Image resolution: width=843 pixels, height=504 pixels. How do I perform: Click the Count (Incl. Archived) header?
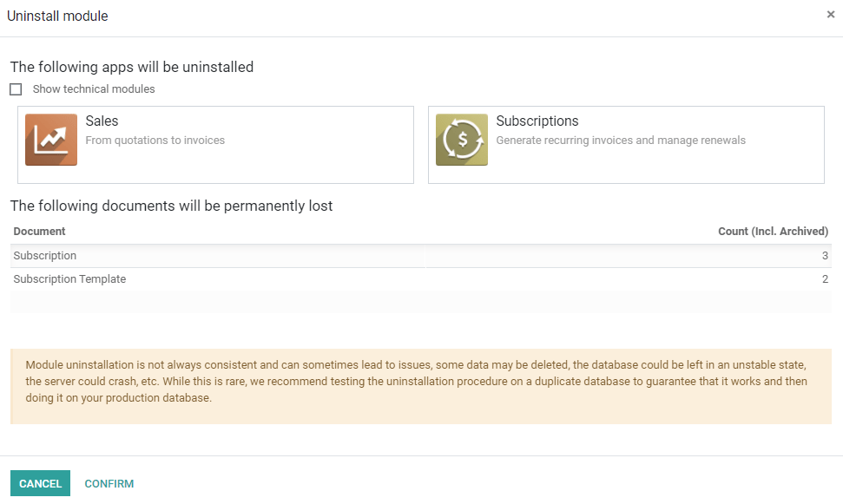pyautogui.click(x=773, y=231)
